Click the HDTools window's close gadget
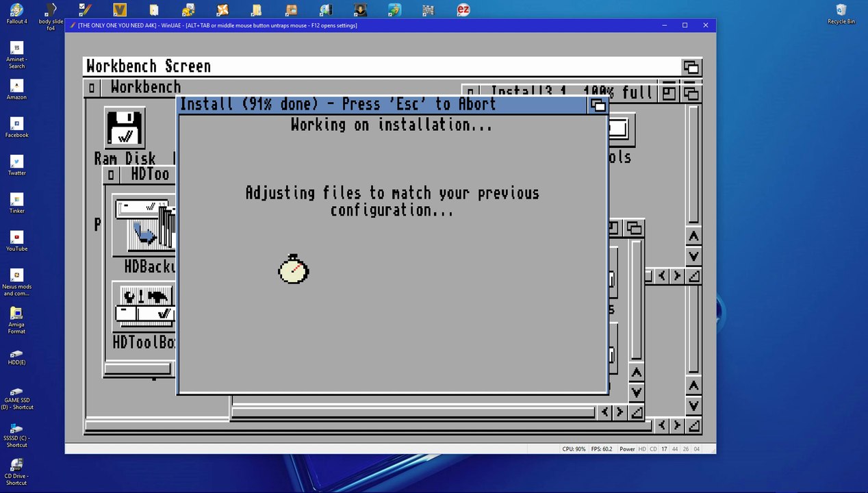Image resolution: width=868 pixels, height=493 pixels. click(111, 175)
